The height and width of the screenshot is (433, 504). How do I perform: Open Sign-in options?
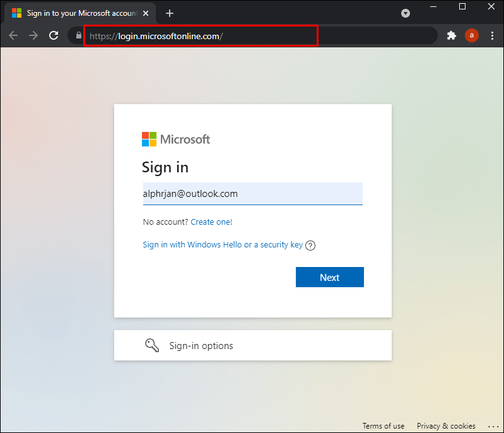pyautogui.click(x=253, y=345)
